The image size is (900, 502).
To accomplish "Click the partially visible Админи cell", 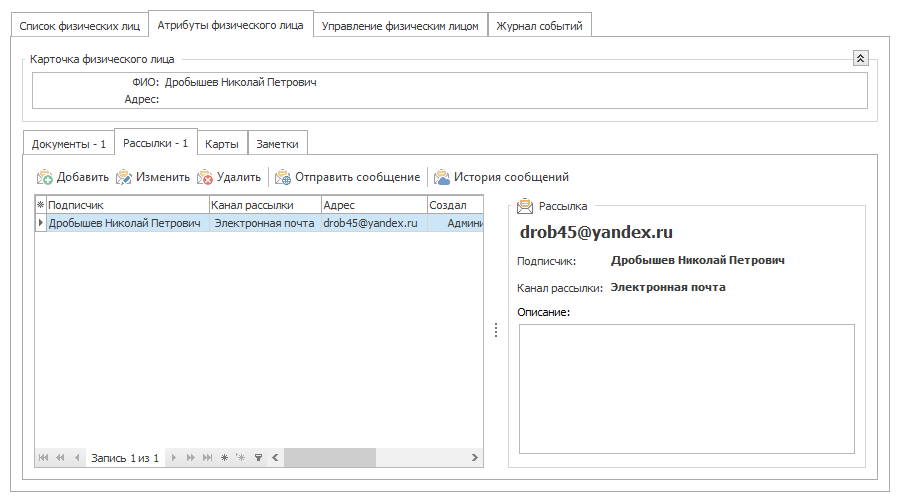I will 455,223.
